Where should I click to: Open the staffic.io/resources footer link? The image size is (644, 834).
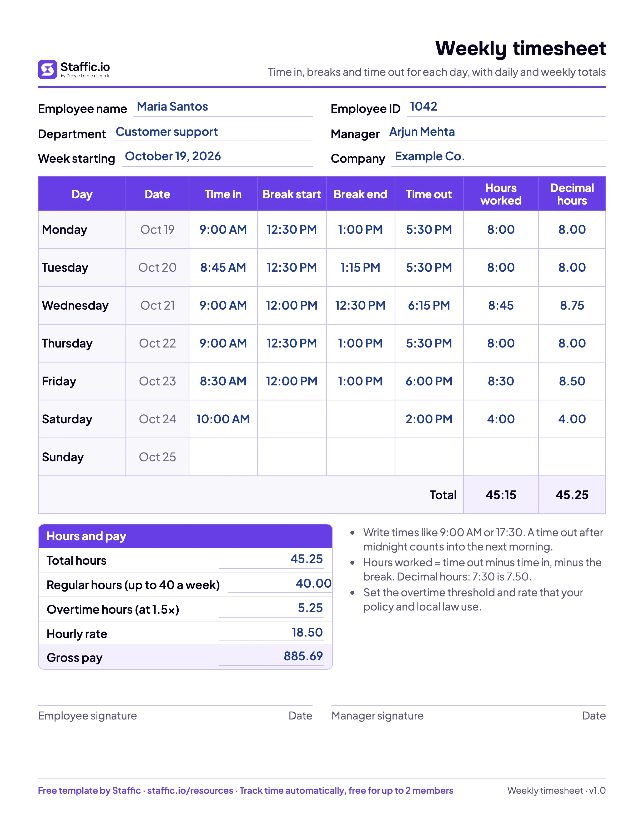(190, 791)
